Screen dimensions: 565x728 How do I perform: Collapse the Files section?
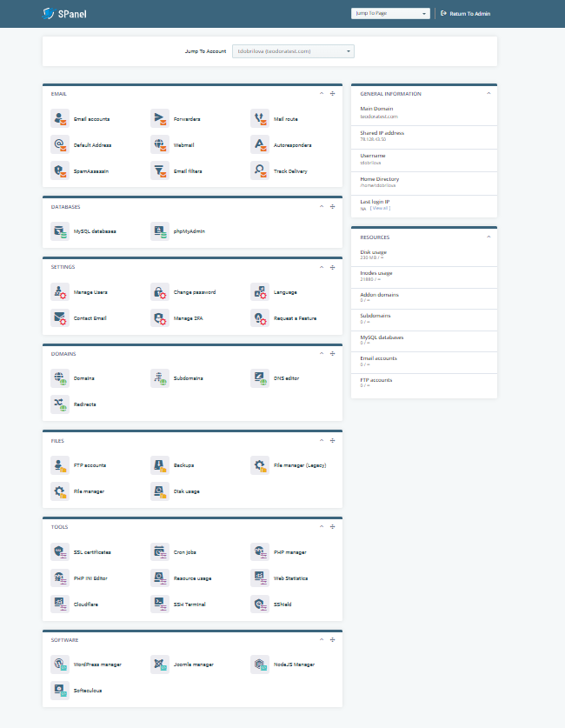pos(322,440)
